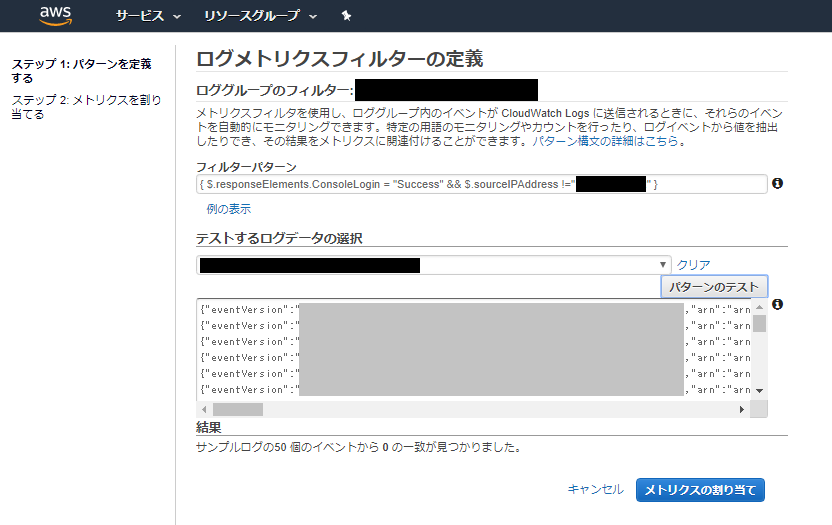Open the 例の表示 link
The height and width of the screenshot is (525, 832).
click(228, 209)
